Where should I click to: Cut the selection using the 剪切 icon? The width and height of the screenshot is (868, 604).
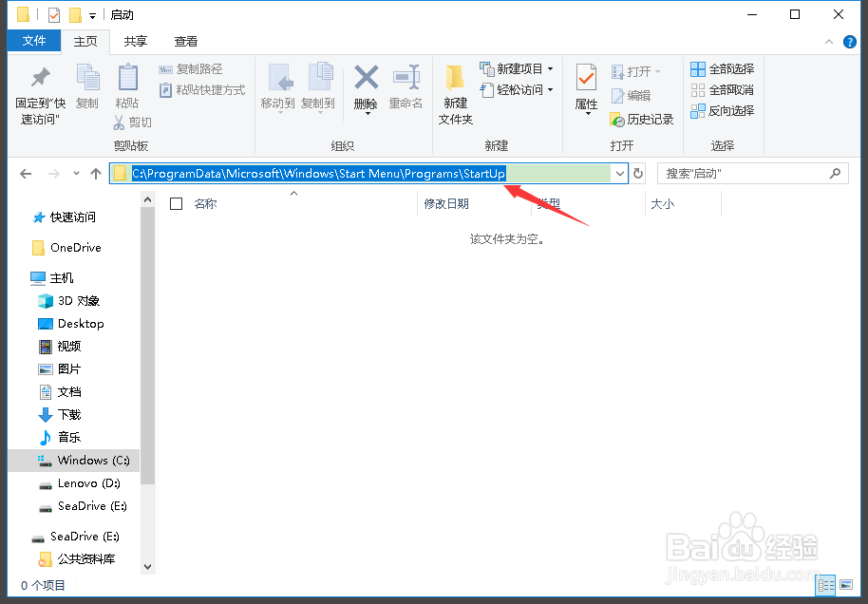[132, 122]
